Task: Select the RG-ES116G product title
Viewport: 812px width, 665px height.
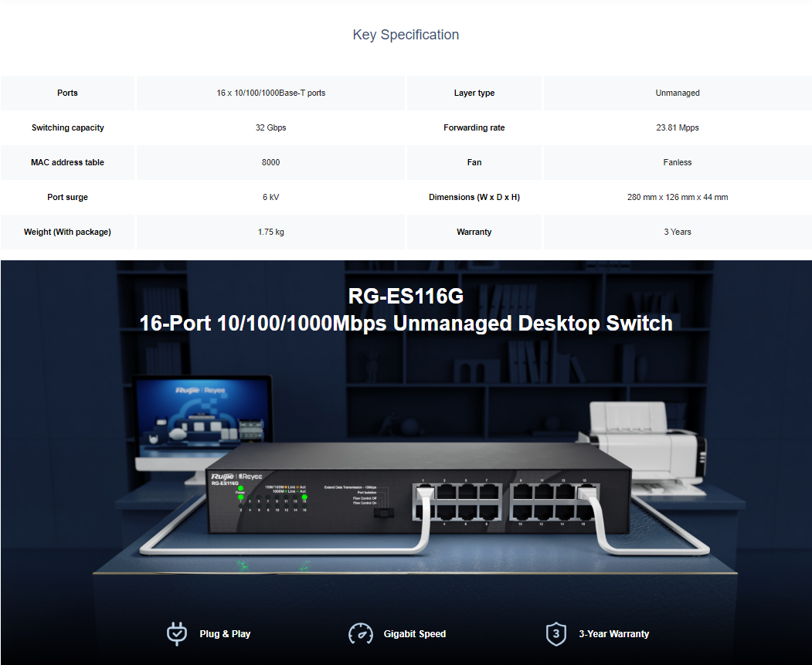Action: pos(406,296)
